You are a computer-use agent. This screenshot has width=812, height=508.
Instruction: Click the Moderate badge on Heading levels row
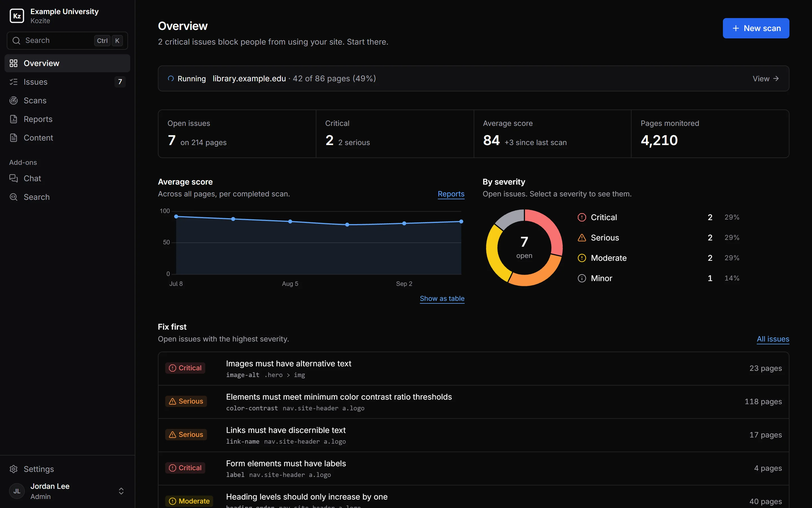click(189, 501)
